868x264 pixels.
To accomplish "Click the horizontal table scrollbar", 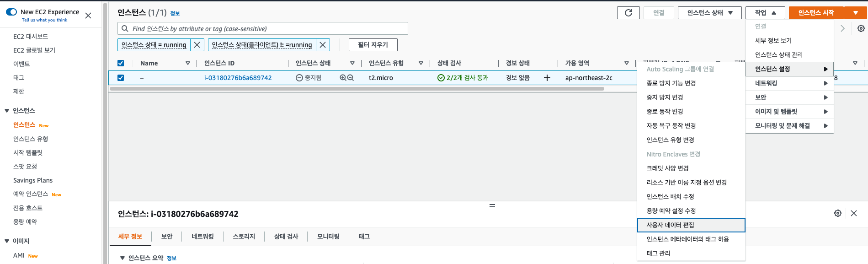I will pos(357,89).
